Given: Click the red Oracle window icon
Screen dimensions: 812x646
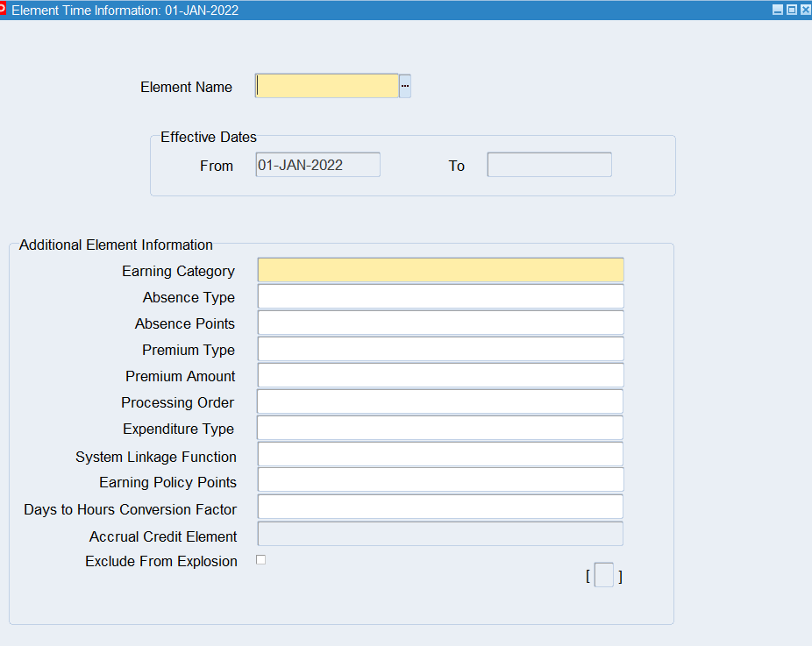Looking at the screenshot, I should [4, 10].
